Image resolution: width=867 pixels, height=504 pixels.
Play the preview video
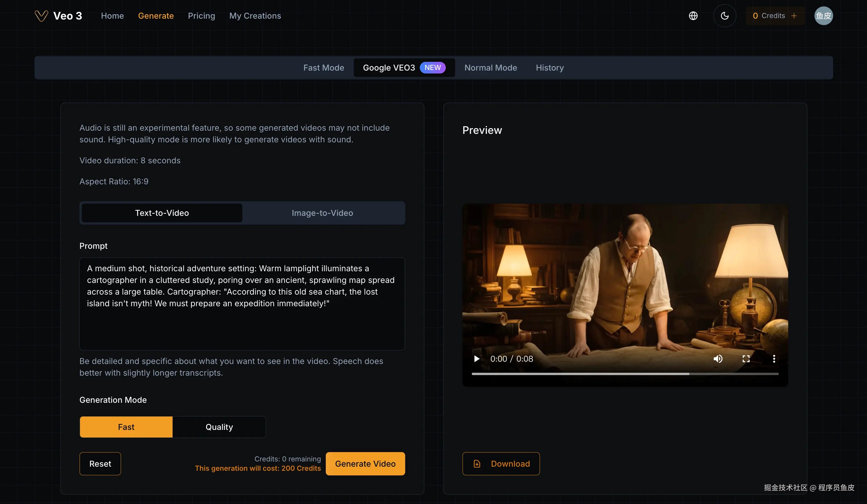(476, 359)
